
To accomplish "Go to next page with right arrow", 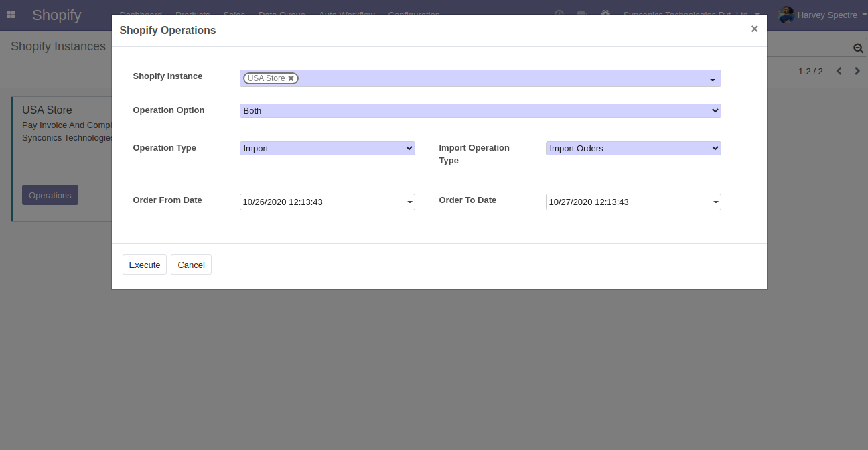I will [857, 71].
